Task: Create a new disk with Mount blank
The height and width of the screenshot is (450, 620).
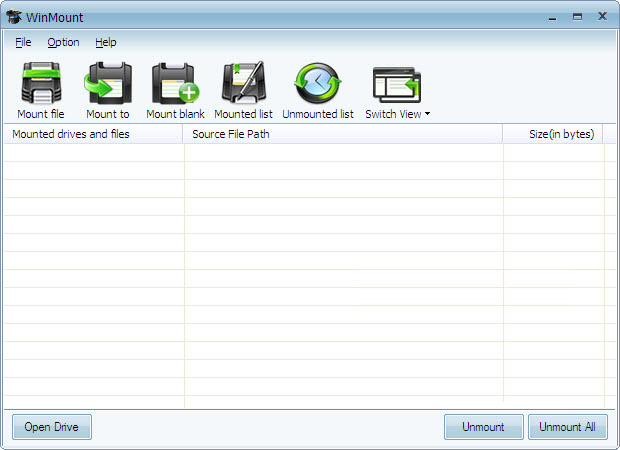Action: tap(175, 83)
